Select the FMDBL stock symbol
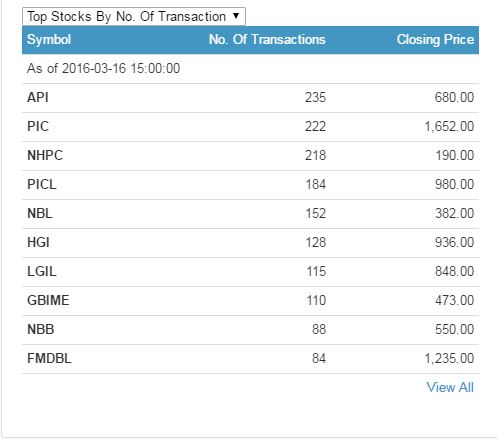 pos(49,359)
